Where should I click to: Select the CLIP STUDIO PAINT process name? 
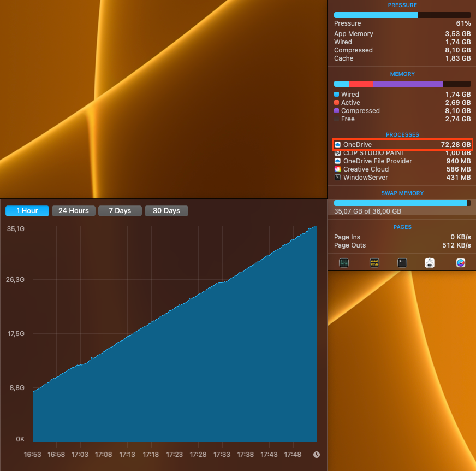point(374,153)
